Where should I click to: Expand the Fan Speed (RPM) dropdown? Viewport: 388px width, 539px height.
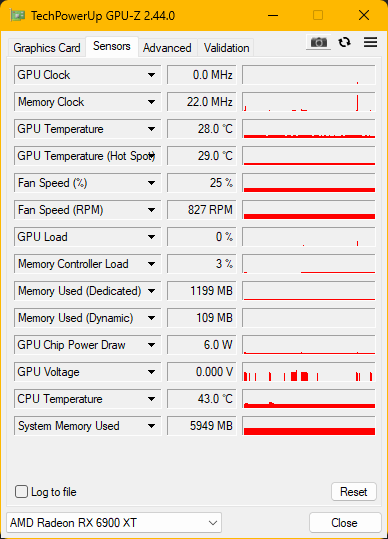click(x=151, y=210)
